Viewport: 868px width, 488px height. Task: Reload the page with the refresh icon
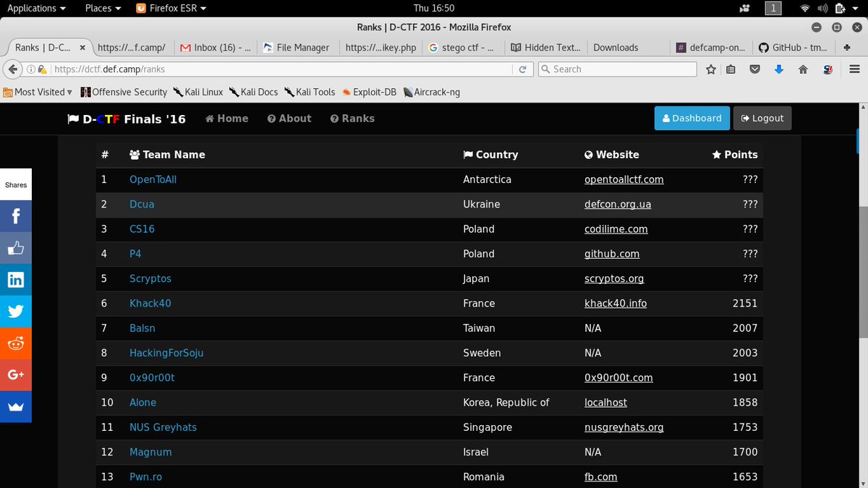tap(522, 69)
